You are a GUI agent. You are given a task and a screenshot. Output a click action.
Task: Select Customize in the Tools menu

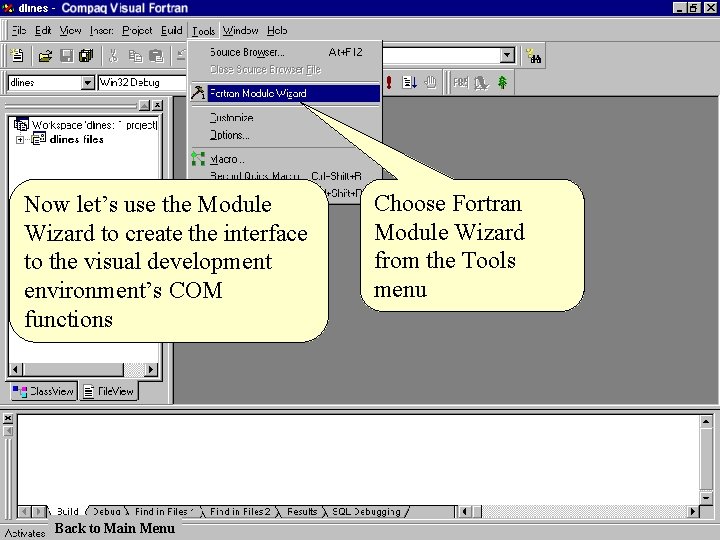pyautogui.click(x=285, y=118)
